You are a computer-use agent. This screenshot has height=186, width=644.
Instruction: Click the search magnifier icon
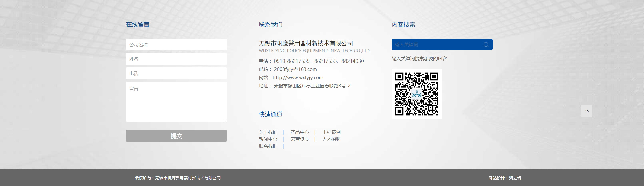(486, 45)
